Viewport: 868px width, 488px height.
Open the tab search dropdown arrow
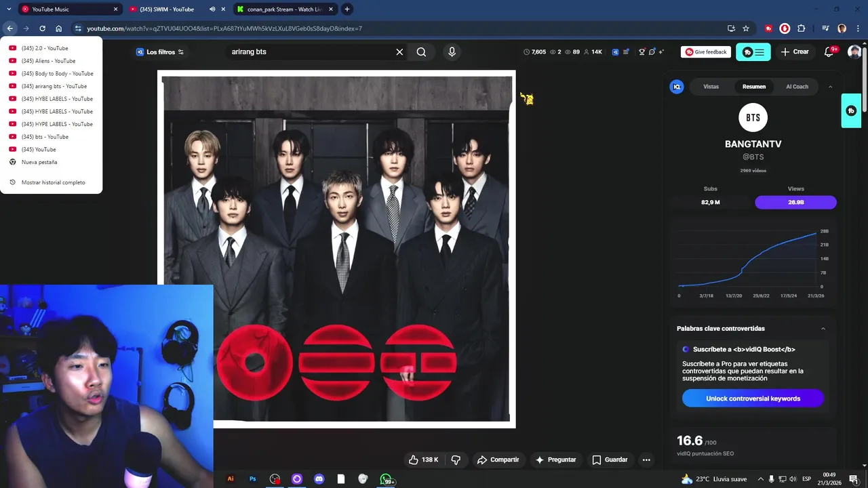click(9, 9)
